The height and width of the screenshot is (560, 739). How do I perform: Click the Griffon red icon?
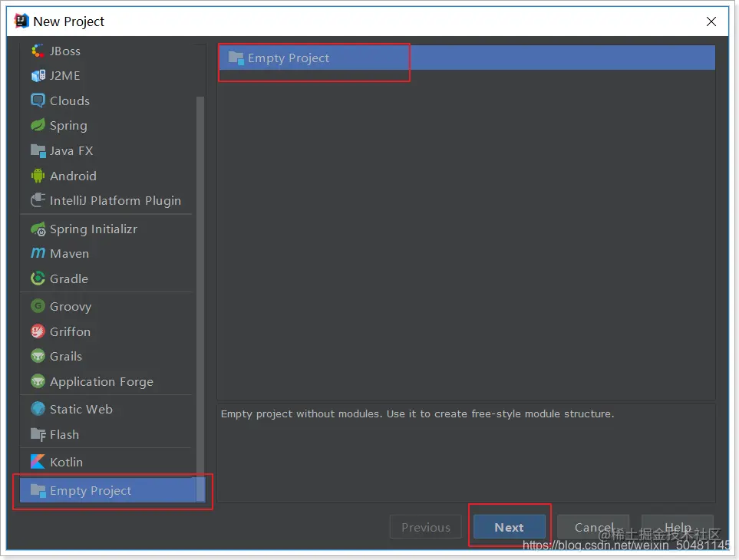point(38,331)
